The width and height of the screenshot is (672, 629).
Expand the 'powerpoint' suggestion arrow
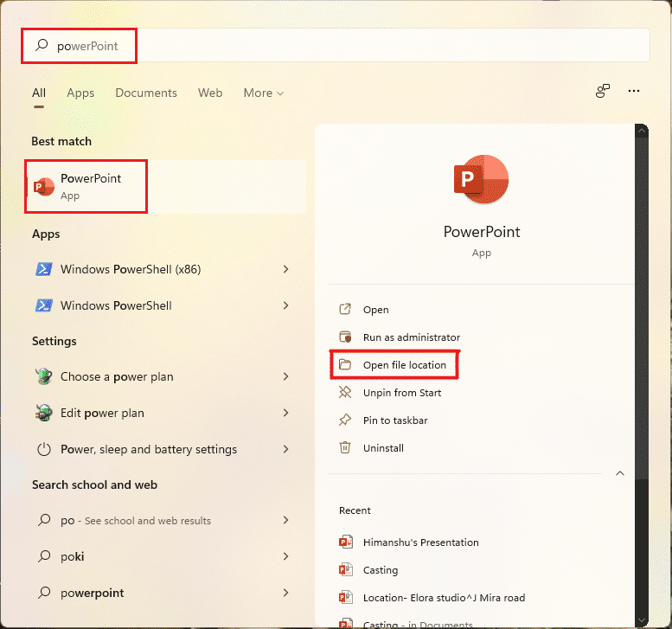click(x=286, y=593)
